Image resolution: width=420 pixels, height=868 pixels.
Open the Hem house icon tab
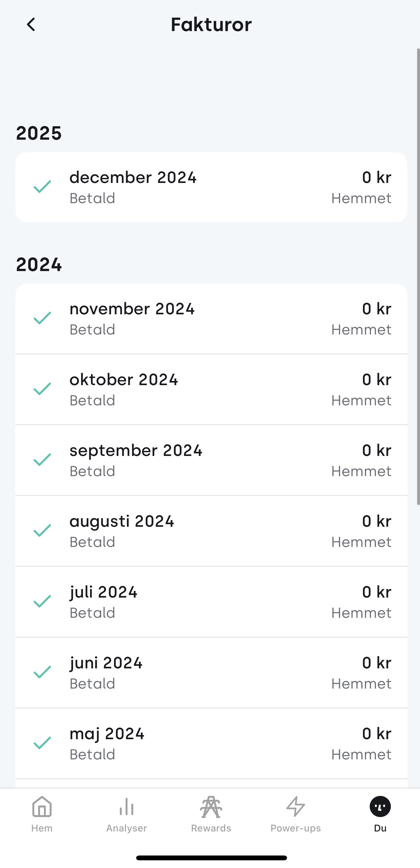42,807
